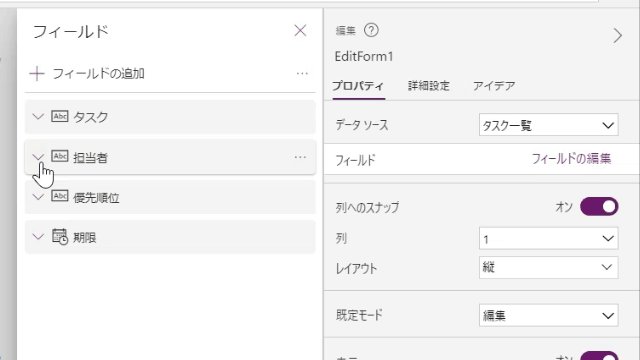Collapse the properties pane with right chevron

618,36
